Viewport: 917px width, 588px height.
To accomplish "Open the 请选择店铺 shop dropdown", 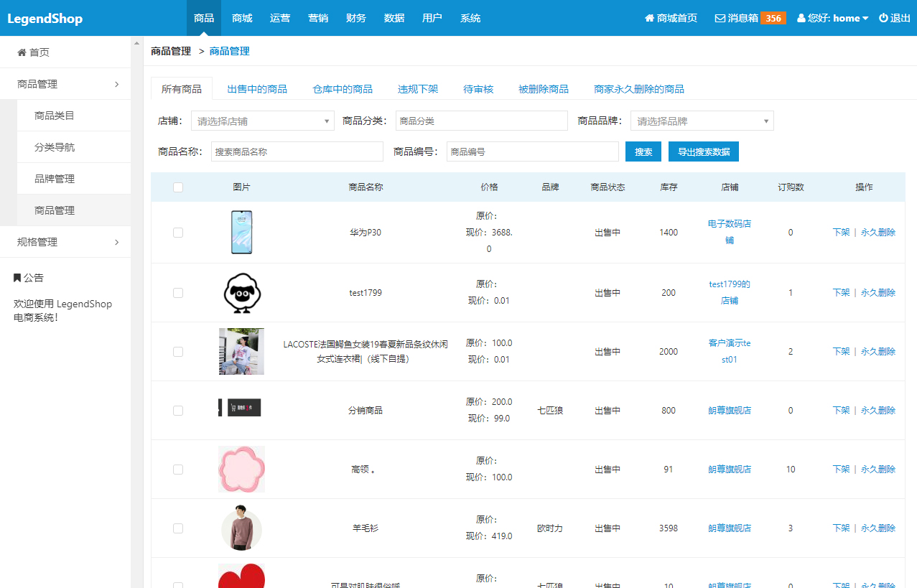I will click(x=263, y=121).
